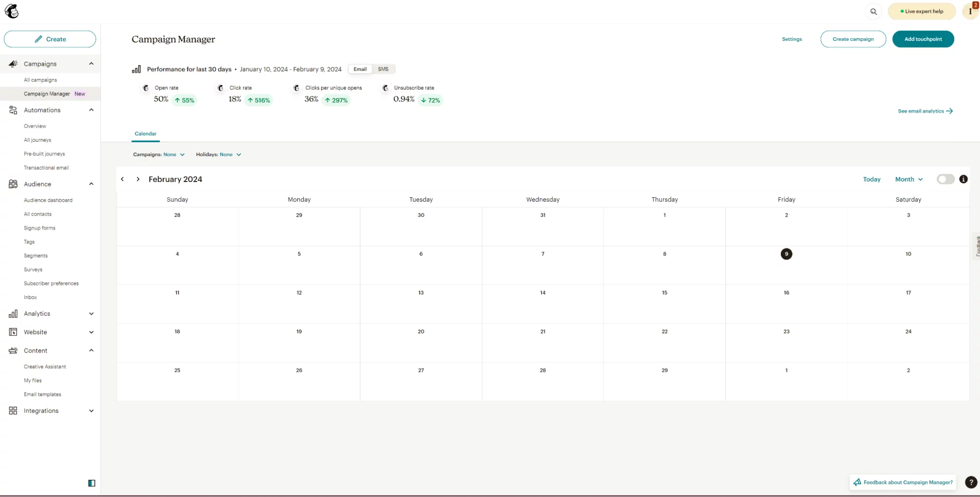Select the Calendar tab

[x=146, y=133]
